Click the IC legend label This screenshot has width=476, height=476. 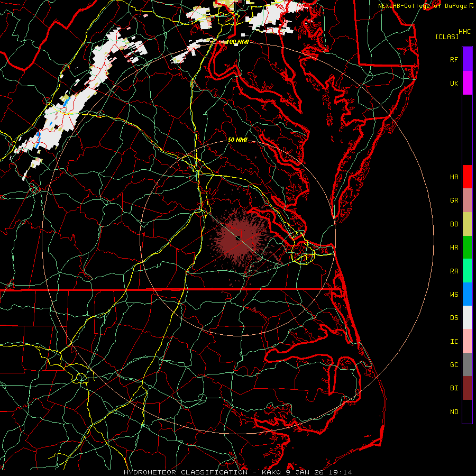click(x=454, y=342)
